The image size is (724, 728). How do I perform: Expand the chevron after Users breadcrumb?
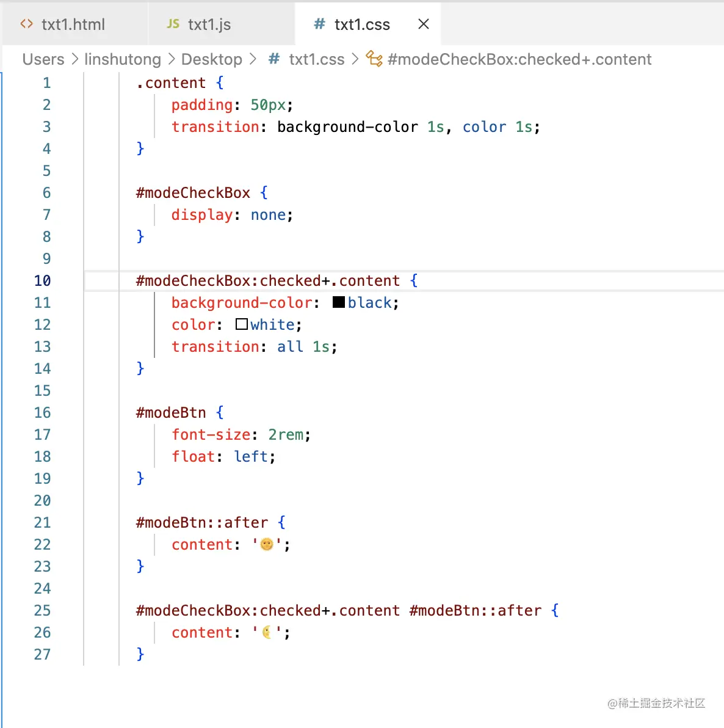coord(74,59)
